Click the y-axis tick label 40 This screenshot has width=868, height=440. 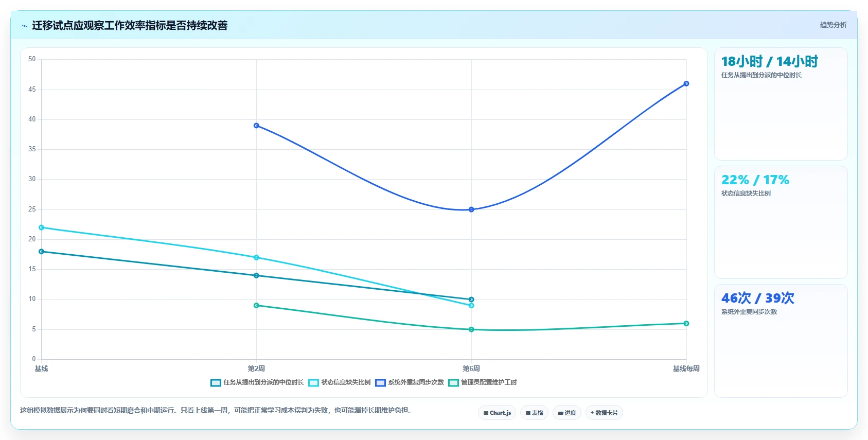32,119
